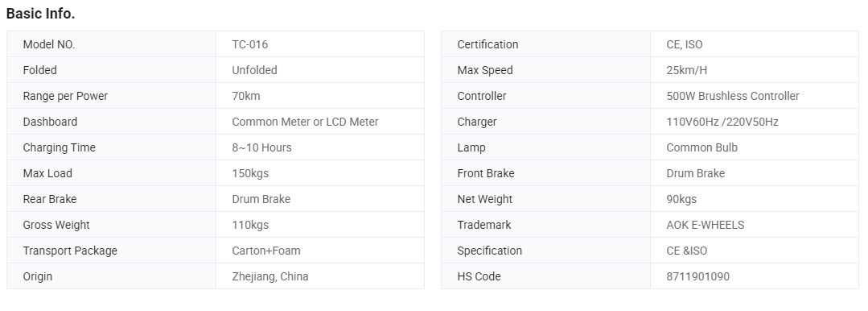Click the Basic Info. heading

pyautogui.click(x=40, y=14)
